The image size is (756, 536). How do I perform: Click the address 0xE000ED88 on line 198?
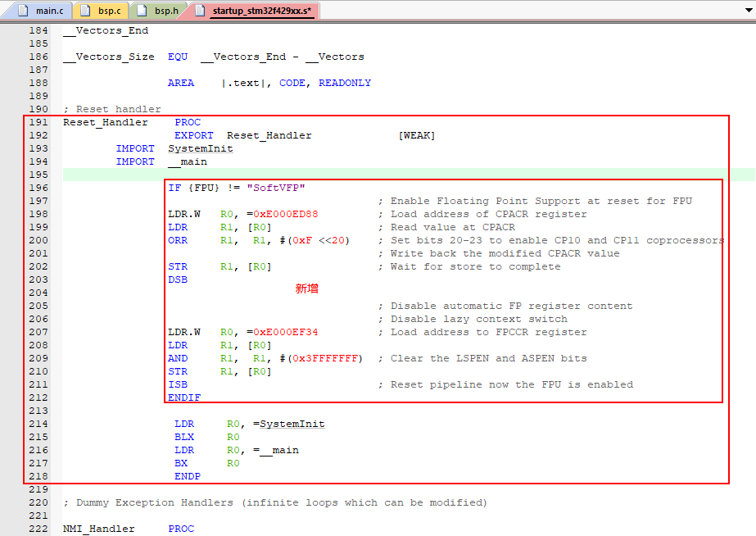point(285,214)
